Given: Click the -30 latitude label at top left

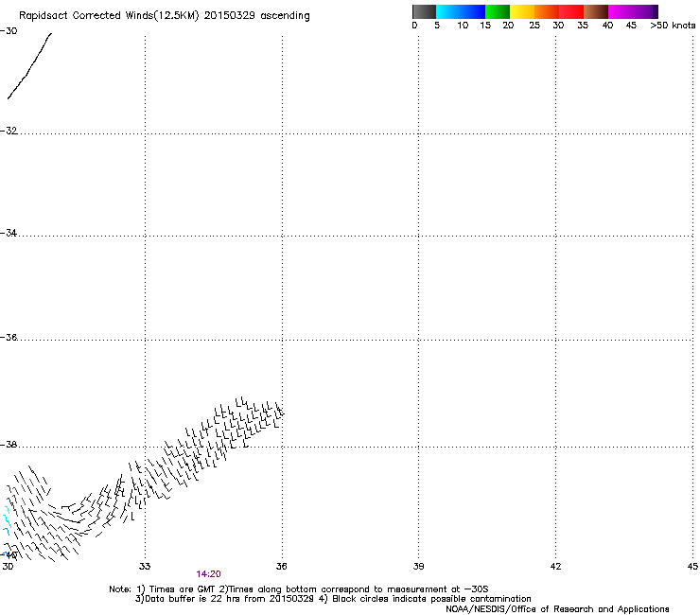Looking at the screenshot, I should 9,31.
